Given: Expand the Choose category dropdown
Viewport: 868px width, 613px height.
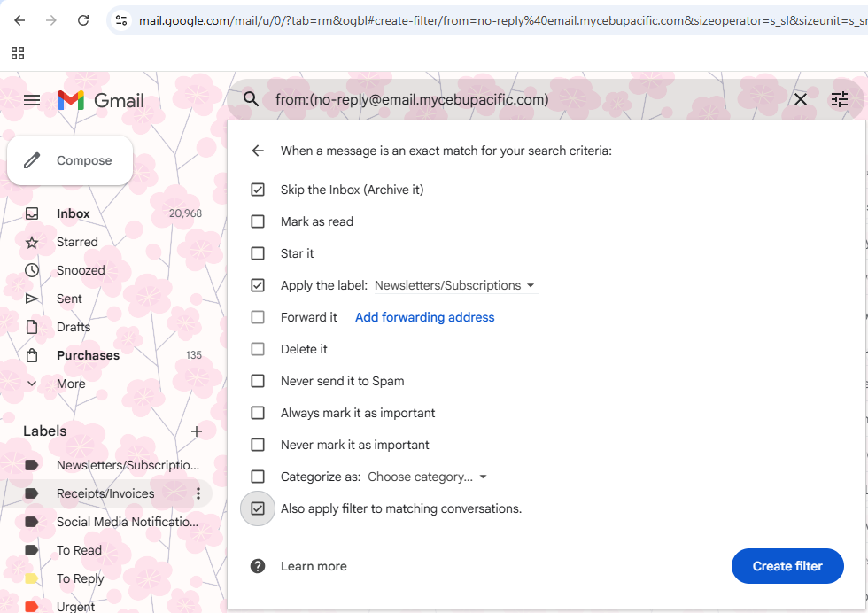Looking at the screenshot, I should [428, 477].
